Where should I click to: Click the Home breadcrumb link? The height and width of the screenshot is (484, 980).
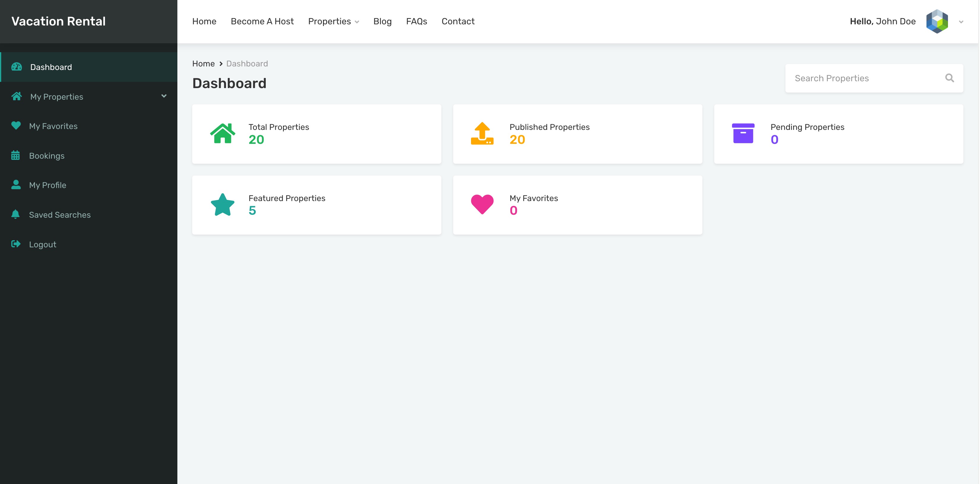[203, 63]
